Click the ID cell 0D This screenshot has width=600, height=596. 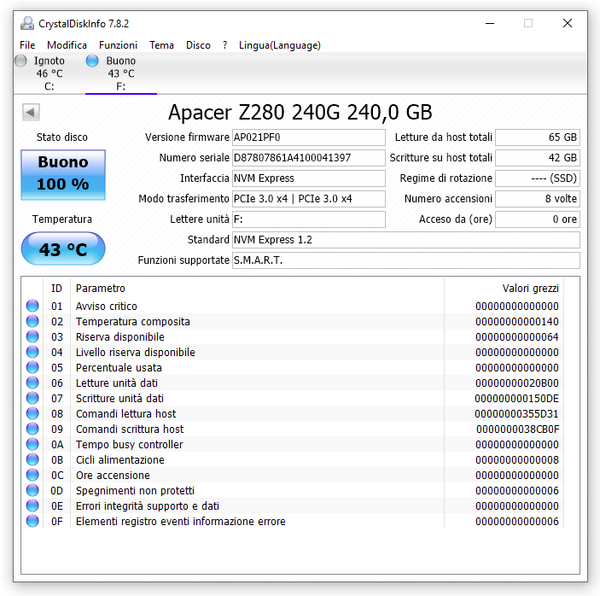tap(57, 490)
